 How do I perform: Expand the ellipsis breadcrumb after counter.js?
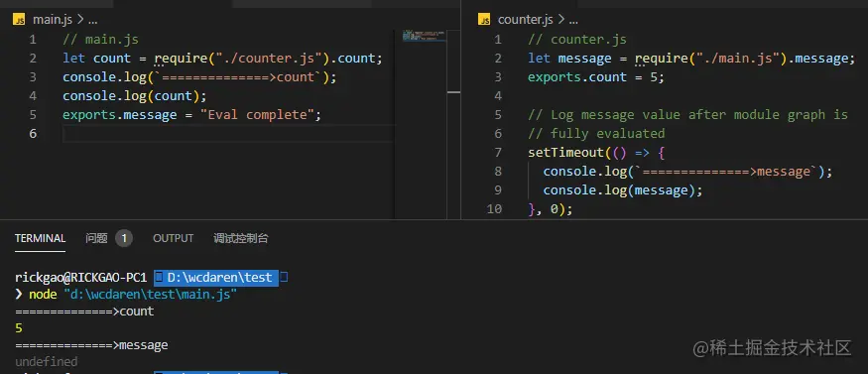[x=573, y=21]
